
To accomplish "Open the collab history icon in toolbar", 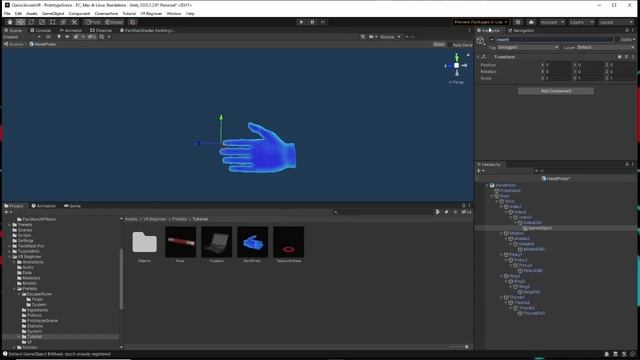I will (x=518, y=22).
